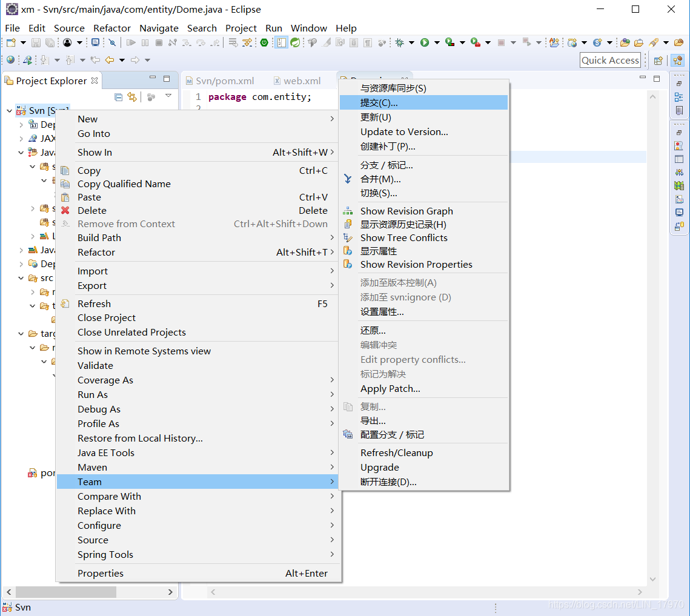Click the Skip All Breakpoints icon
Image resolution: width=690 pixels, height=616 pixels.
click(112, 42)
